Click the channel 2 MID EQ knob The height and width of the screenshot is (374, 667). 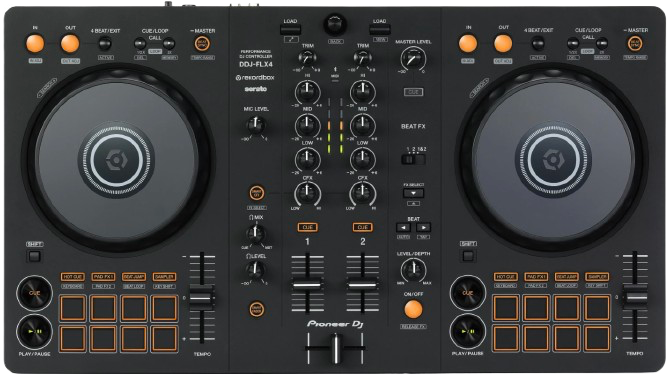click(362, 125)
